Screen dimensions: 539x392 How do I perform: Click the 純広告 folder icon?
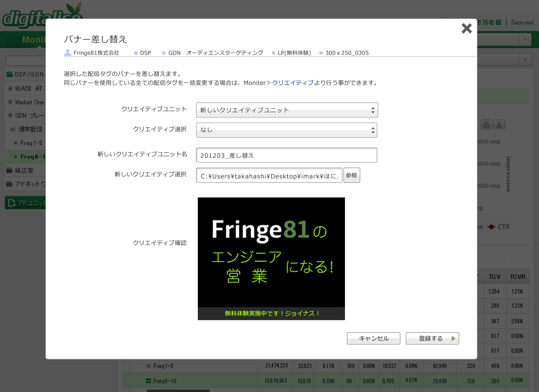pos(9,170)
